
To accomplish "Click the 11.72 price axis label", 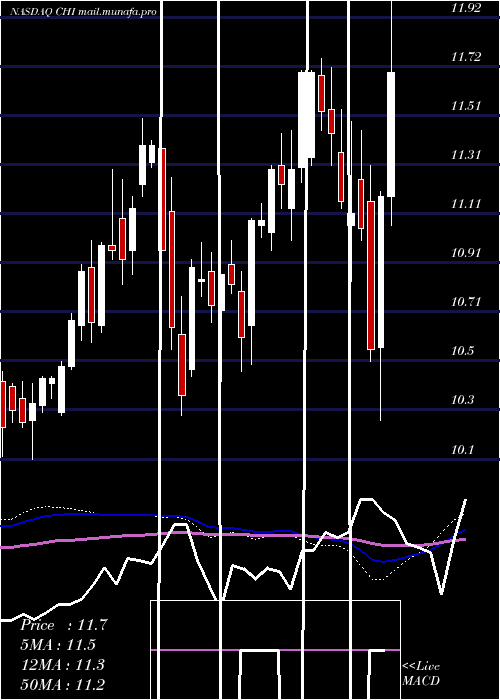I will (x=466, y=57).
